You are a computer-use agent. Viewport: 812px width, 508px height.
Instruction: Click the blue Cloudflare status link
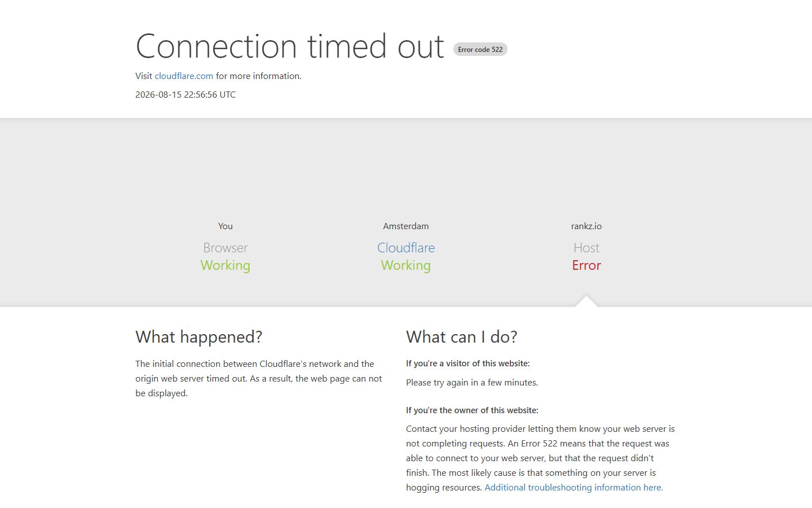(x=406, y=248)
